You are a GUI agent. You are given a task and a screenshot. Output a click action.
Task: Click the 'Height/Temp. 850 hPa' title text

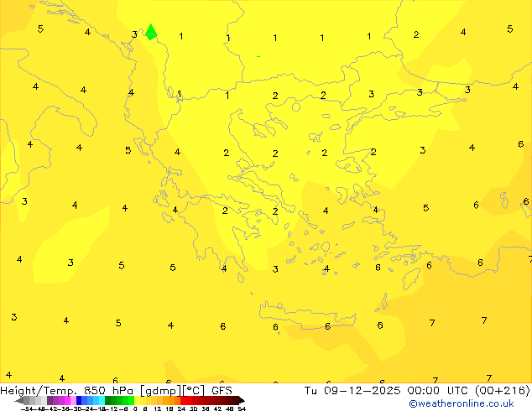[67, 391]
